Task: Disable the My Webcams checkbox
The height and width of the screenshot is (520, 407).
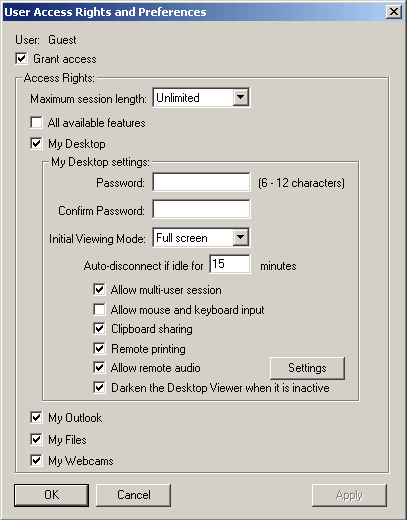Action: pyautogui.click(x=36, y=461)
